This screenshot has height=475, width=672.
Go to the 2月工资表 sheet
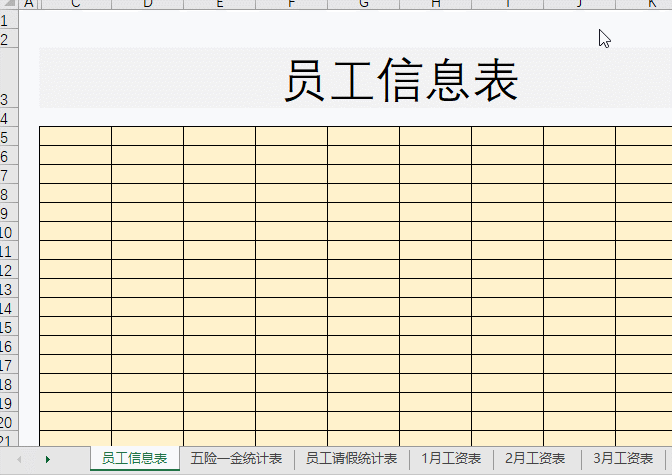pos(535,459)
